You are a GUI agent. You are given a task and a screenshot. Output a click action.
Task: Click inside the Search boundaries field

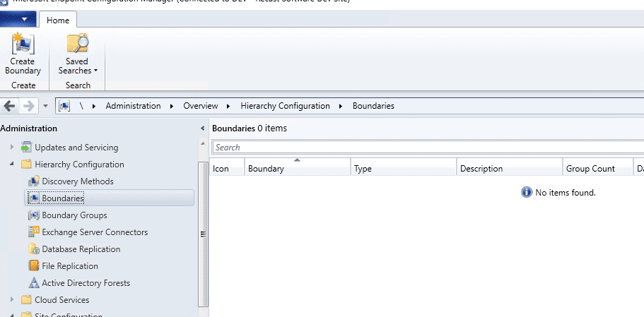click(424, 148)
